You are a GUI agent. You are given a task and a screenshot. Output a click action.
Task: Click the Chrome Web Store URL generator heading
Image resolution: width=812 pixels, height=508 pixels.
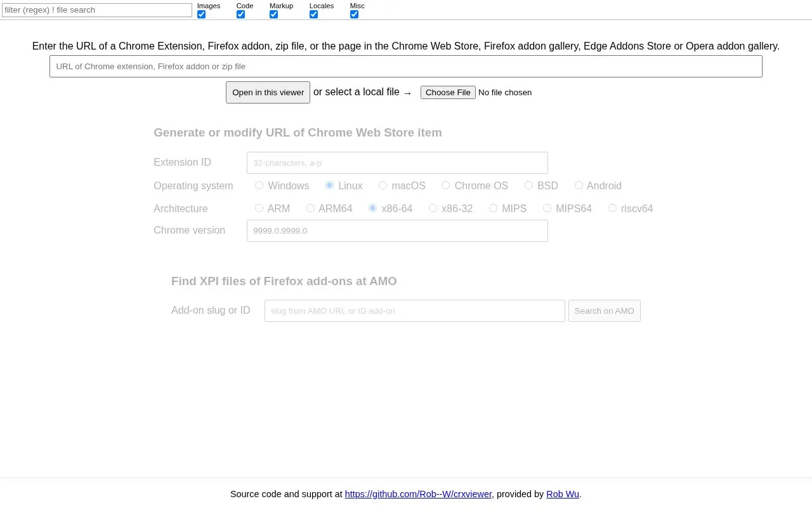point(298,133)
